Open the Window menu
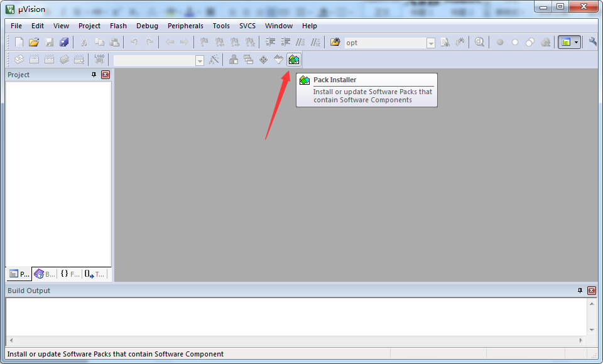Viewport: 603px width, 364px height. coord(279,26)
